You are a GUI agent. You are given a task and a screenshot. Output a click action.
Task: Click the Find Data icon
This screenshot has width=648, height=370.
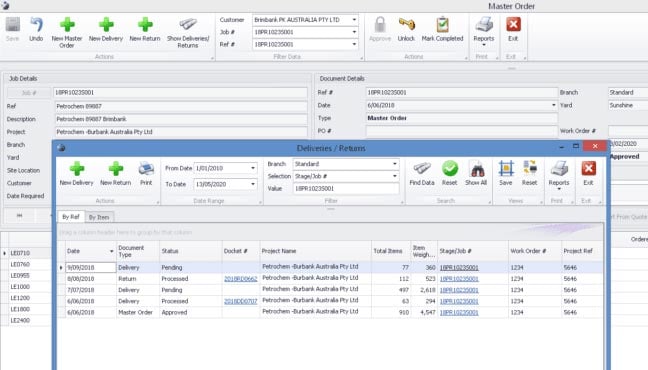(422, 169)
